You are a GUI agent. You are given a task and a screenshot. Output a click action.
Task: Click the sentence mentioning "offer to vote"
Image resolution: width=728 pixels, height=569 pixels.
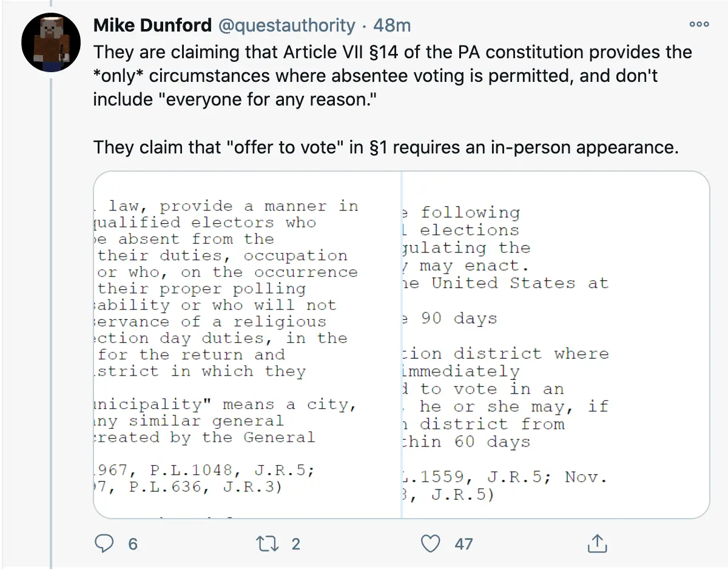(x=385, y=147)
